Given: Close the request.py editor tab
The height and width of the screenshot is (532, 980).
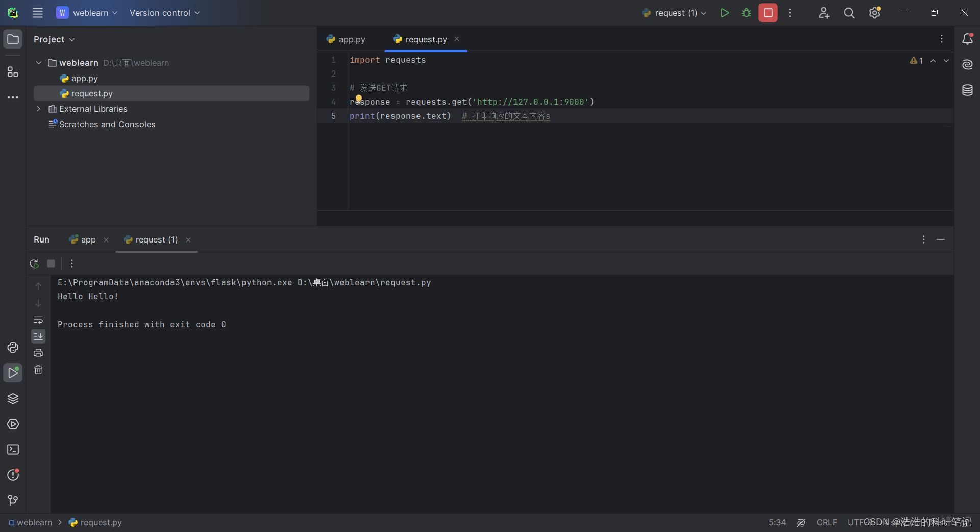Looking at the screenshot, I should (x=457, y=39).
